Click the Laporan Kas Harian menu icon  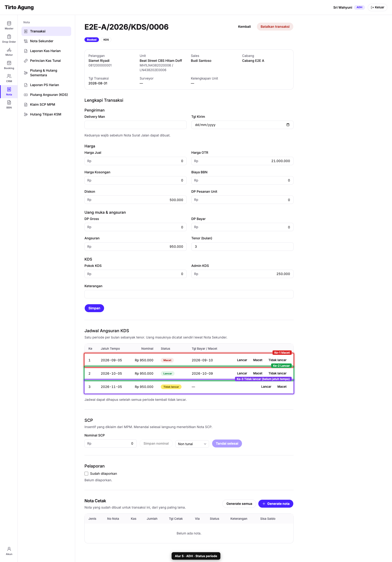[x=26, y=51]
